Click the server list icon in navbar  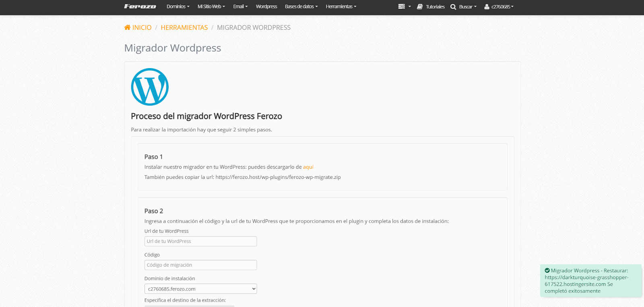[x=401, y=6]
